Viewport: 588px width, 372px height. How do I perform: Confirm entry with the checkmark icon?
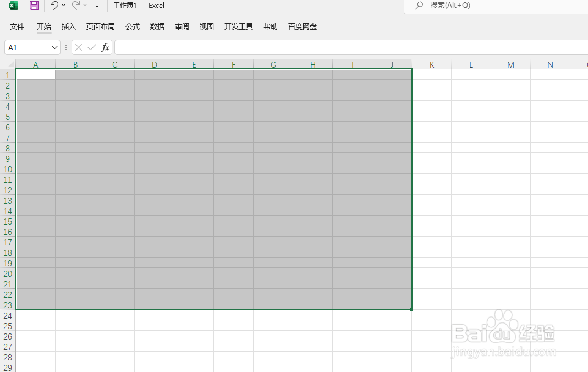pos(92,47)
